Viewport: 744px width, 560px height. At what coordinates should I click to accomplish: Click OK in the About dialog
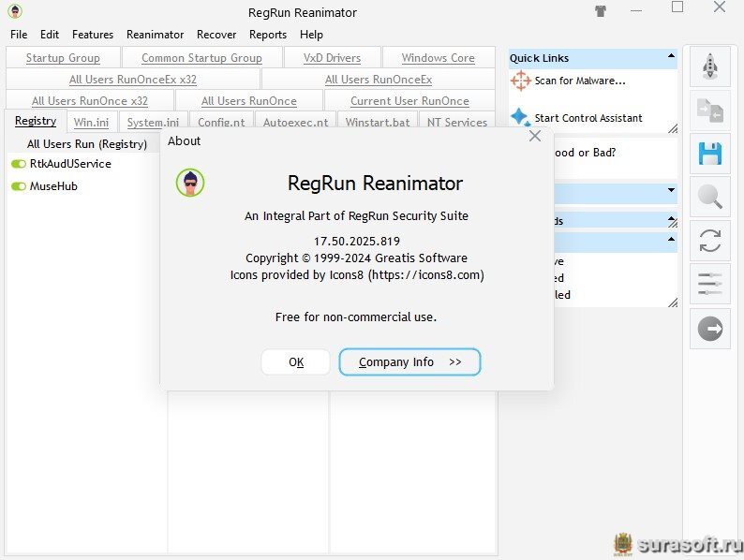click(x=295, y=362)
